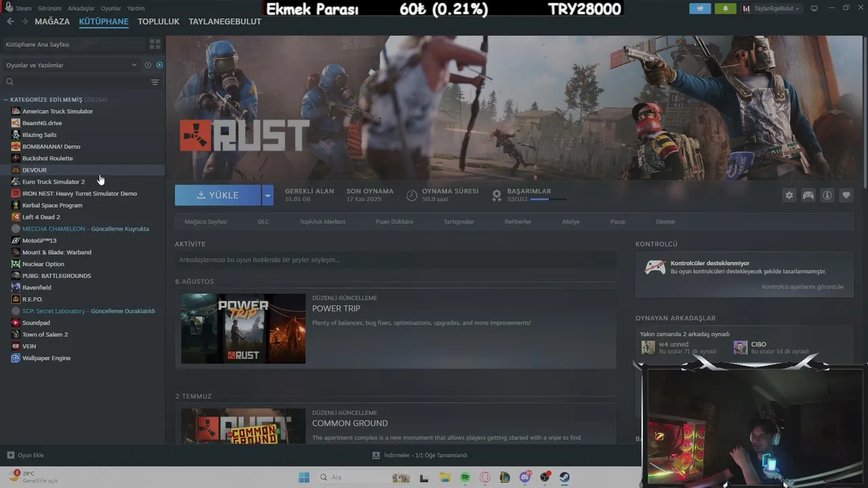Open the green notifications bell

[x=726, y=9]
